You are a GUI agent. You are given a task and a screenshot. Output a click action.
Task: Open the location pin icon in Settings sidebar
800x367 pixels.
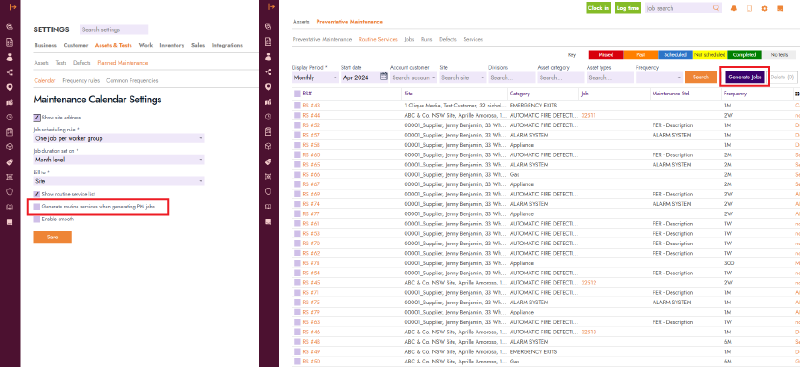[9, 87]
